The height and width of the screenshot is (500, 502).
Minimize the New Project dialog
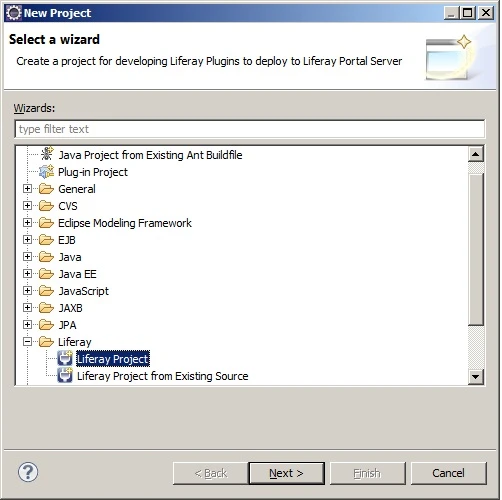tap(451, 13)
